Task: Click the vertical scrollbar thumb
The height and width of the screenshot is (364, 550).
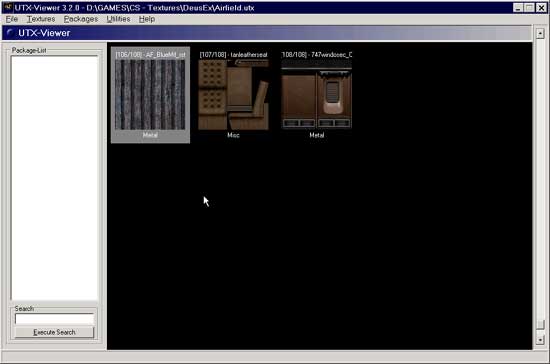Action: pos(540,324)
